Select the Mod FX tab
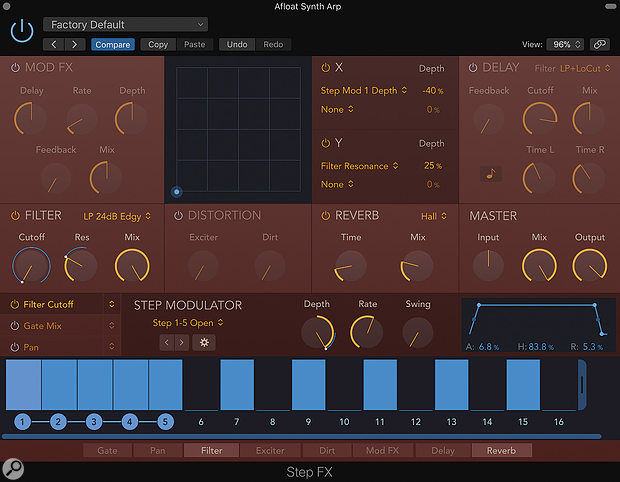This screenshot has width=620, height=482. [382, 450]
